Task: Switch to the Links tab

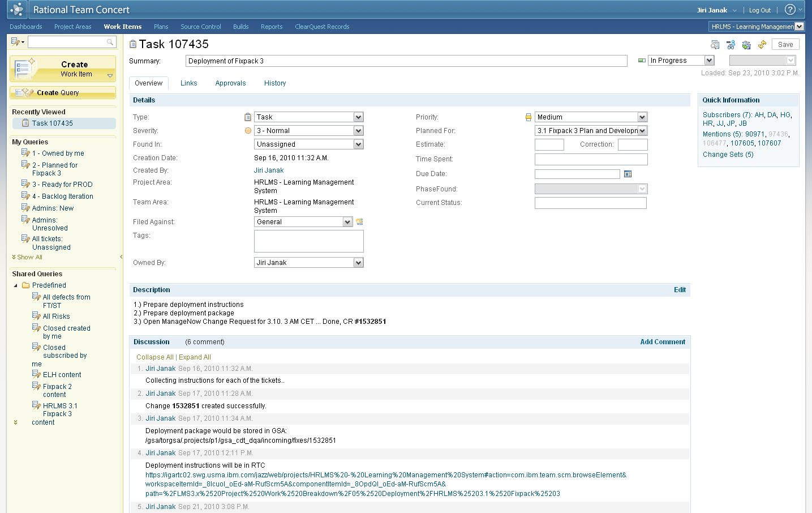Action: (x=189, y=83)
